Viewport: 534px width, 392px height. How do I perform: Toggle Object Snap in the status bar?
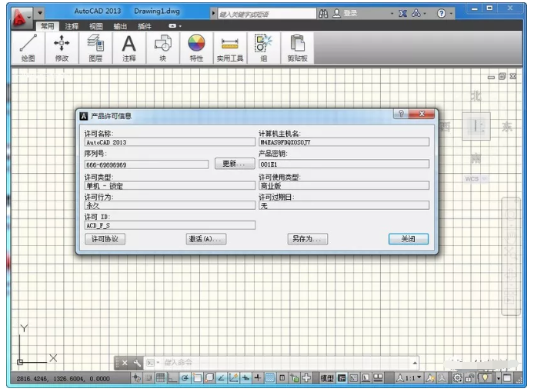pyautogui.click(x=197, y=377)
